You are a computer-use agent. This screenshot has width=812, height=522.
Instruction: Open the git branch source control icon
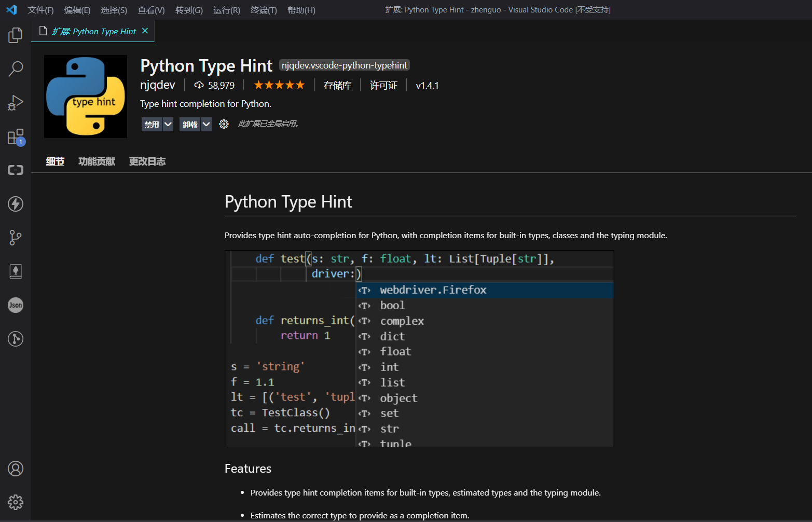point(16,238)
